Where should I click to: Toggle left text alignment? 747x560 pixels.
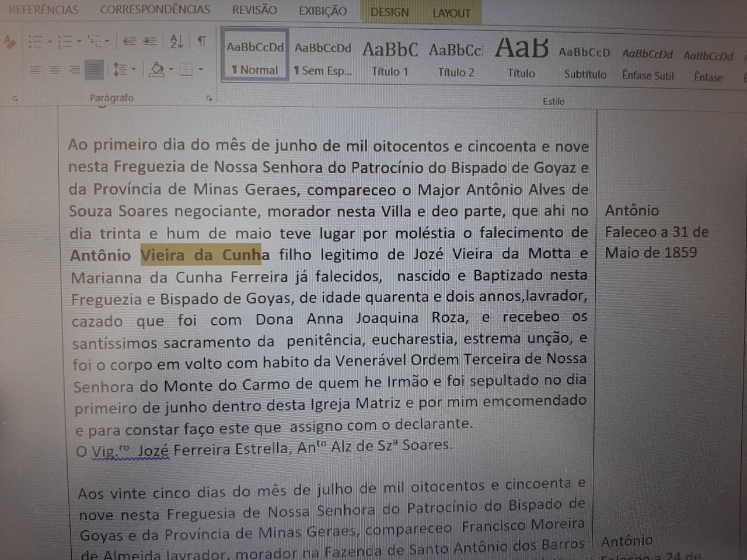point(36,69)
